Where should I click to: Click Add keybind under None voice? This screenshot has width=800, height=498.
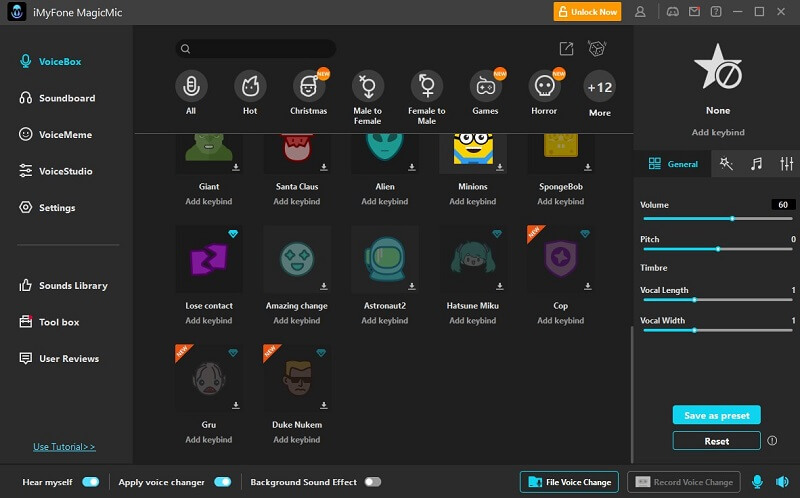[x=718, y=132]
